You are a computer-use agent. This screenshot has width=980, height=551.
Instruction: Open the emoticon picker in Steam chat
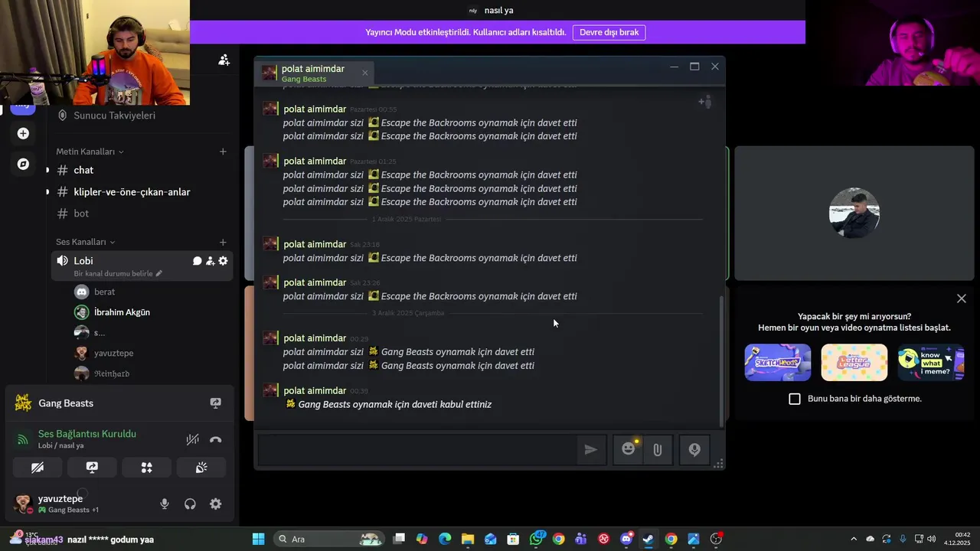pos(629,450)
